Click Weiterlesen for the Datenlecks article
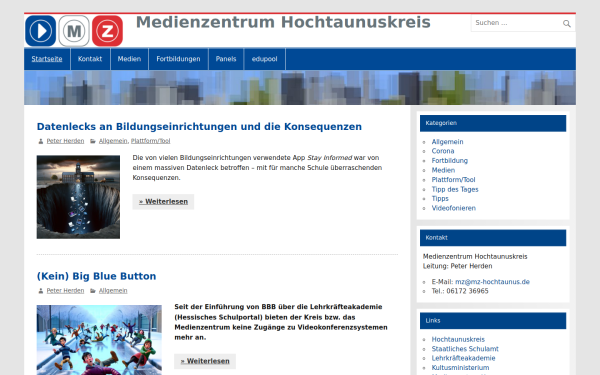The image size is (600, 375). tap(163, 202)
